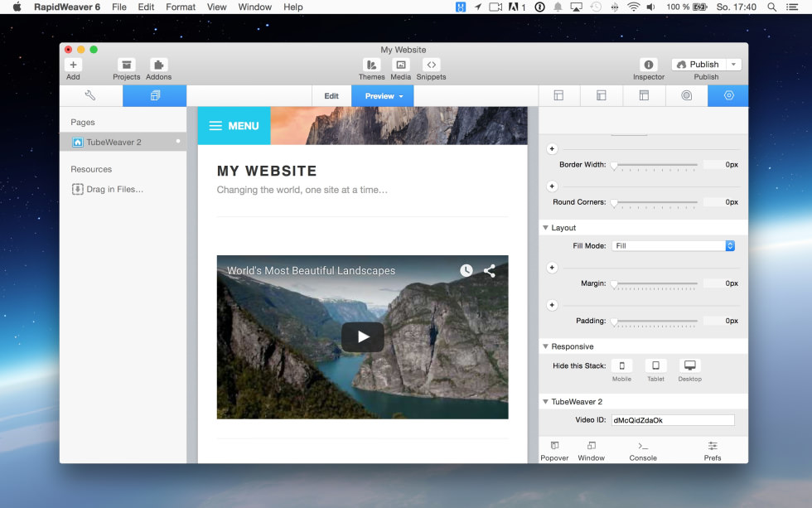
Task: Open the site MENU hamburger button
Action: click(x=234, y=126)
